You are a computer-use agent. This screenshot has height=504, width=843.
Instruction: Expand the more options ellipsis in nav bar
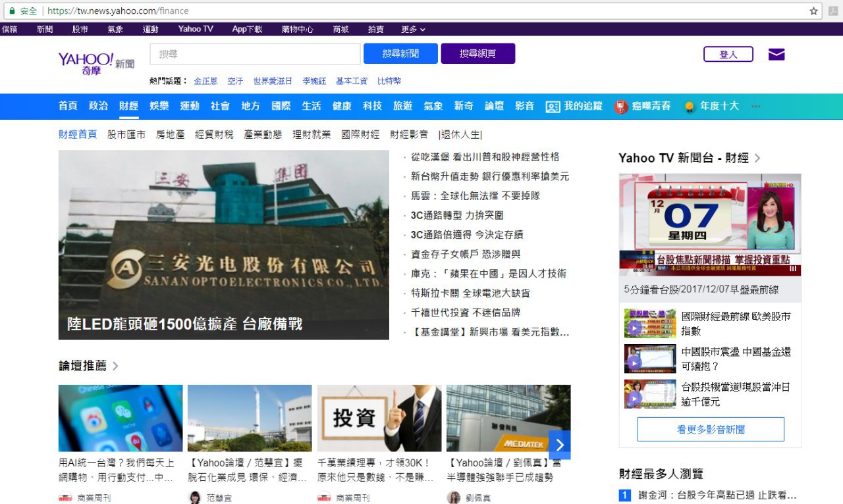pyautogui.click(x=755, y=107)
